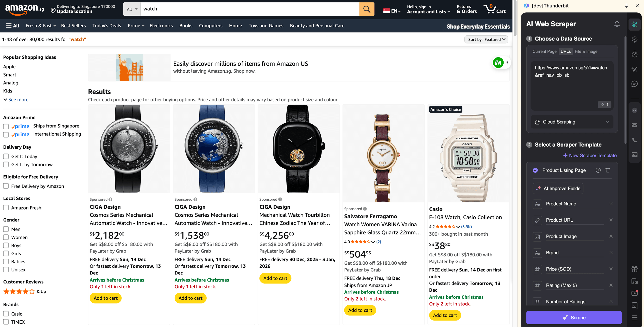Check the Women gender filter

click(6, 237)
